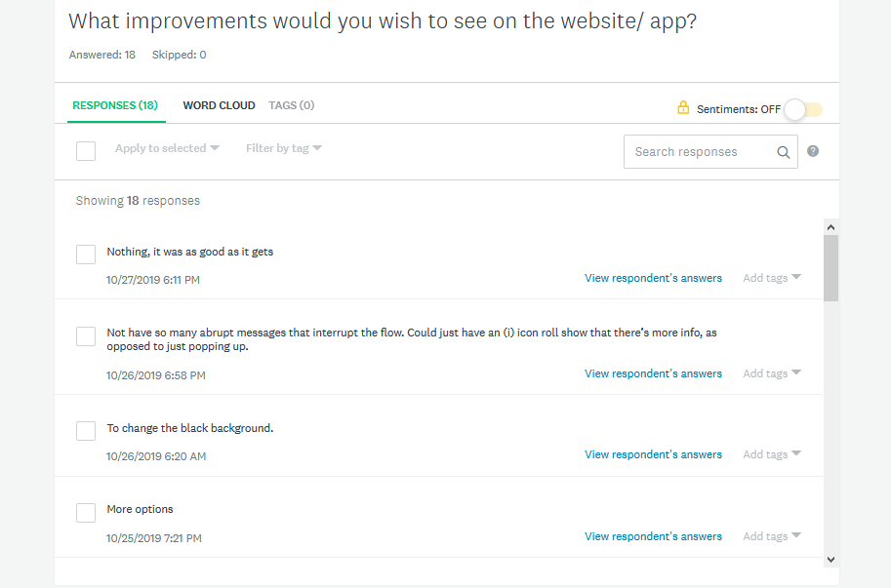Click the scrollbar down arrow
This screenshot has width=891, height=588.
point(830,559)
